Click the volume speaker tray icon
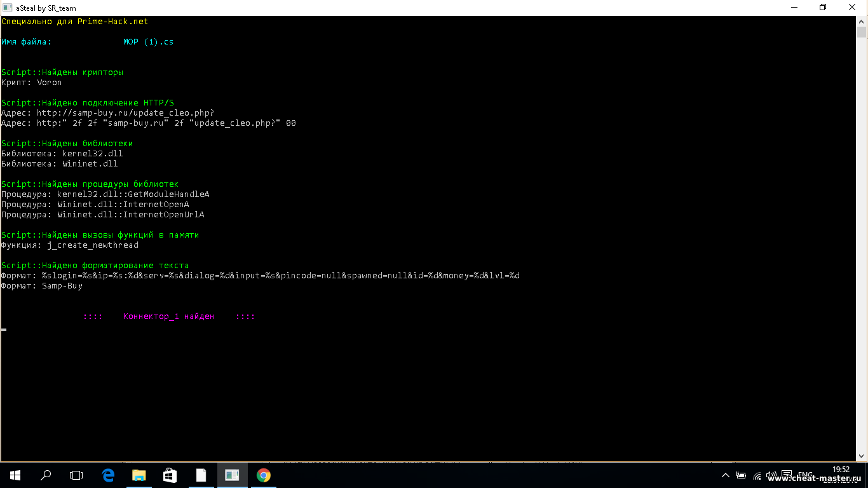Screen dimensions: 868x488 click(x=771, y=475)
